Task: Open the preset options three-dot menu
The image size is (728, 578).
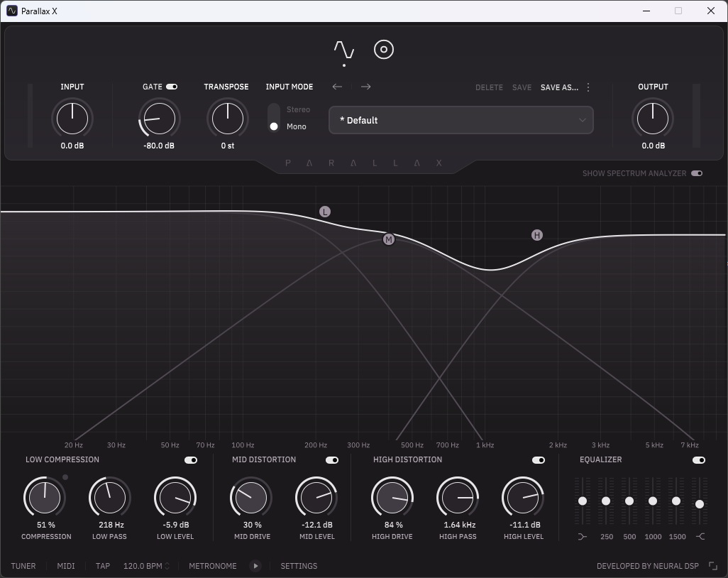Action: 588,87
